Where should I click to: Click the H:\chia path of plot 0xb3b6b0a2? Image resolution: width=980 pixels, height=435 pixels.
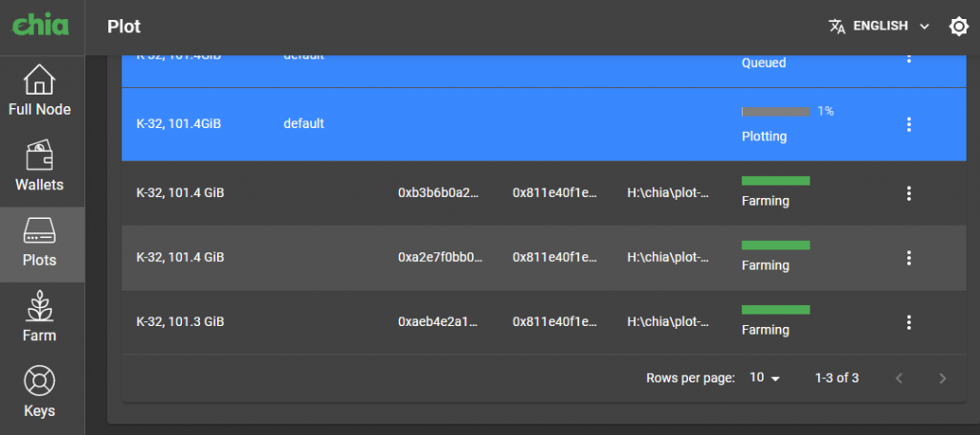(668, 193)
